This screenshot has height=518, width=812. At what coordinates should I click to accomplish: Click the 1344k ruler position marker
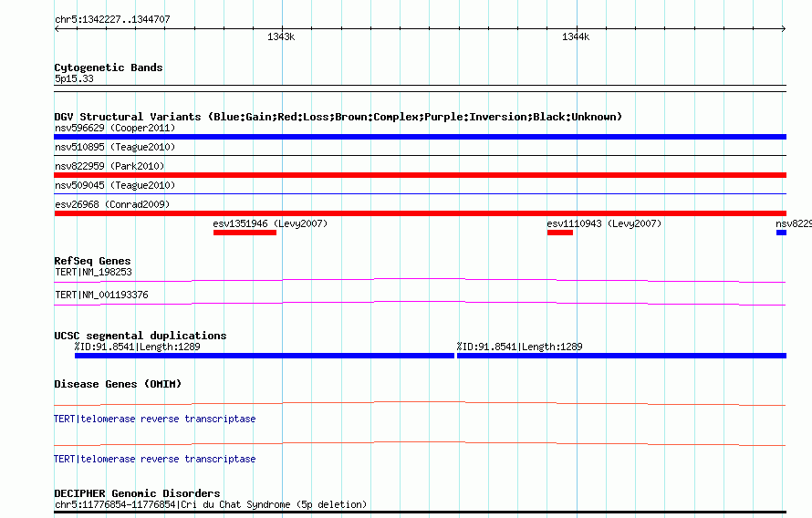click(576, 36)
